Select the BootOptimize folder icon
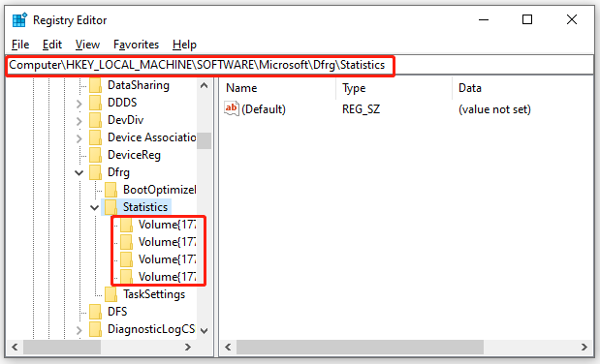The width and height of the screenshot is (600, 364). 111,190
